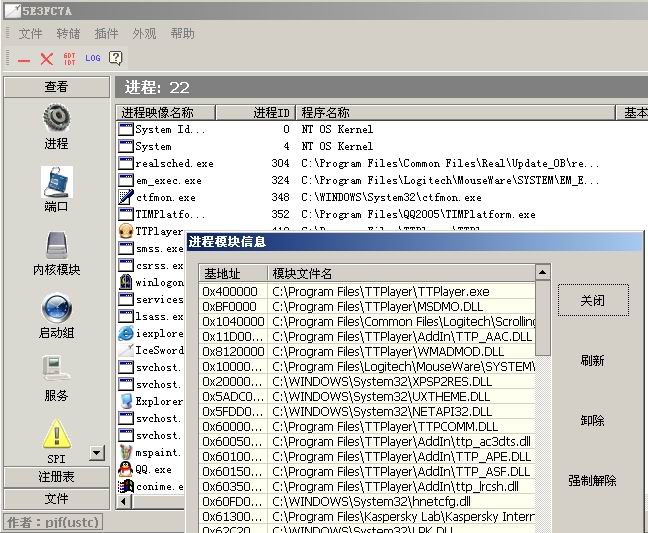This screenshot has width=648, height=533.
Task: Select module row TTP_AAC.DLL
Action: (367, 337)
